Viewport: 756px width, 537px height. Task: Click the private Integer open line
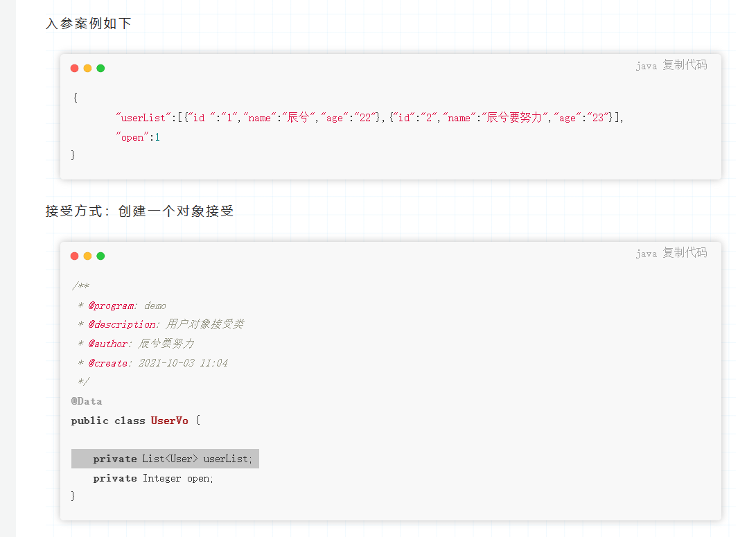pos(153,478)
